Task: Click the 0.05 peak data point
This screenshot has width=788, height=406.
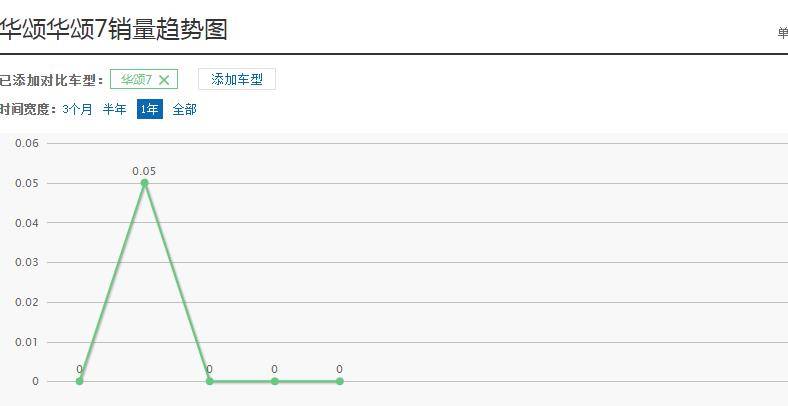Action: [144, 183]
